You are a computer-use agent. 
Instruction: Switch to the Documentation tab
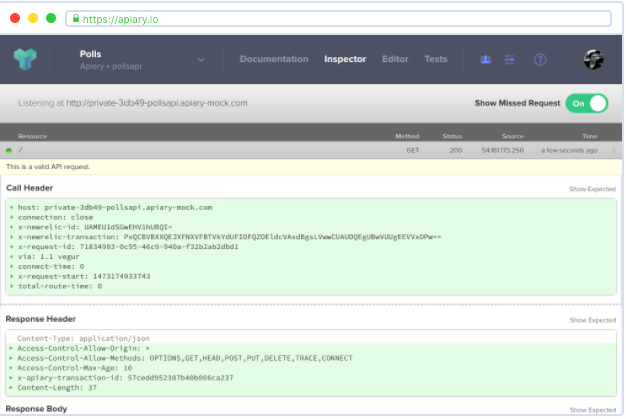tap(274, 59)
